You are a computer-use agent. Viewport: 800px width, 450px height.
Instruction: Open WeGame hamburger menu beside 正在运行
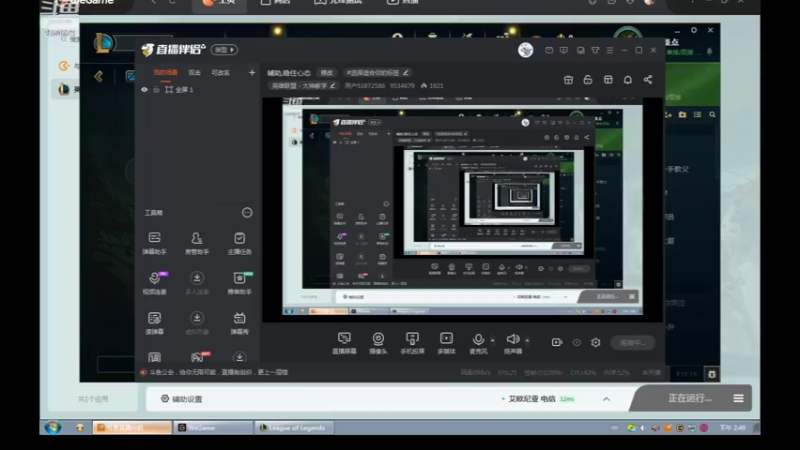click(738, 398)
